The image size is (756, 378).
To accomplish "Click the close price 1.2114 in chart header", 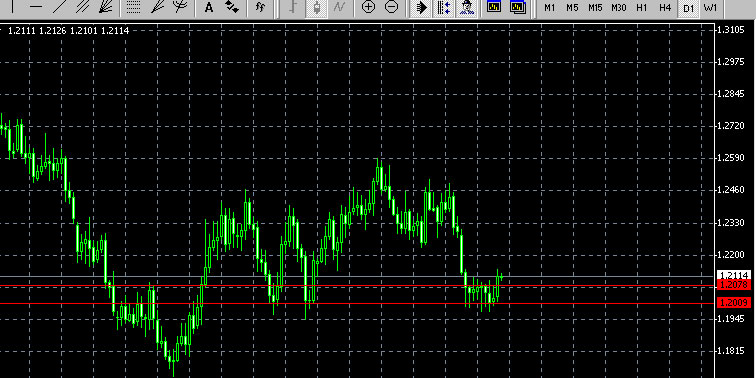I will pyautogui.click(x=115, y=31).
